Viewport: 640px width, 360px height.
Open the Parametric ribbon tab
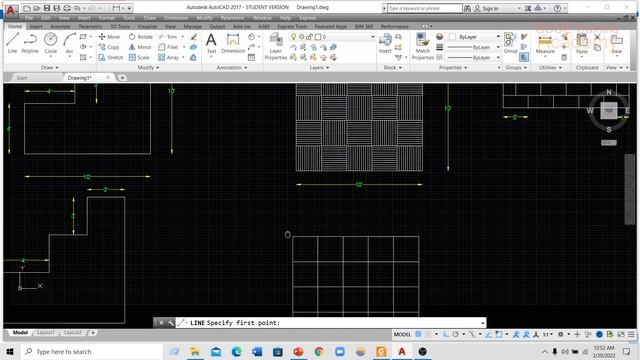pyautogui.click(x=90, y=27)
